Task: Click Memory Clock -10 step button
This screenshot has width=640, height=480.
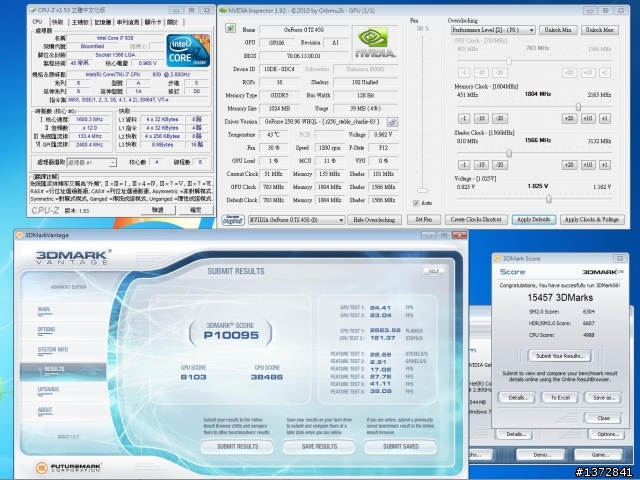Action: pyautogui.click(x=481, y=118)
